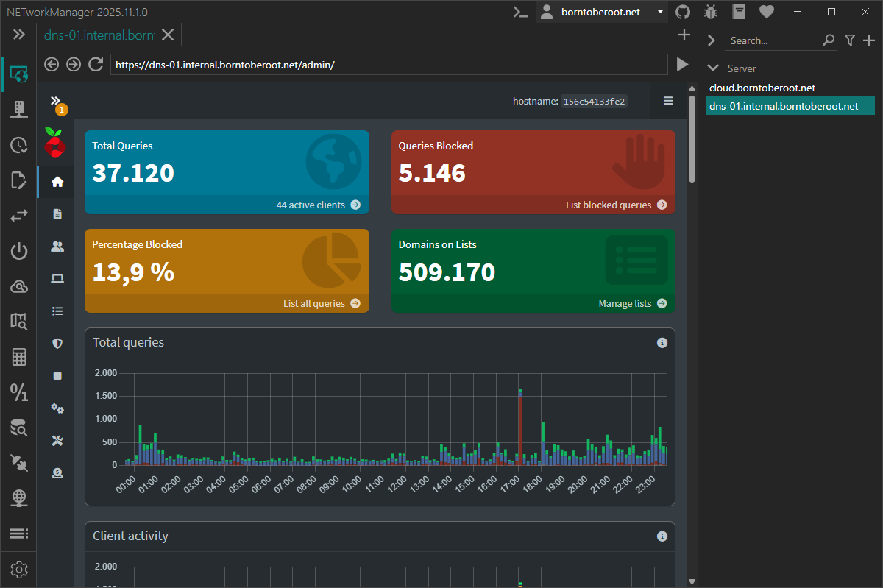Click the Pi-hole tools wrench icon
The height and width of the screenshot is (588, 883).
click(57, 440)
